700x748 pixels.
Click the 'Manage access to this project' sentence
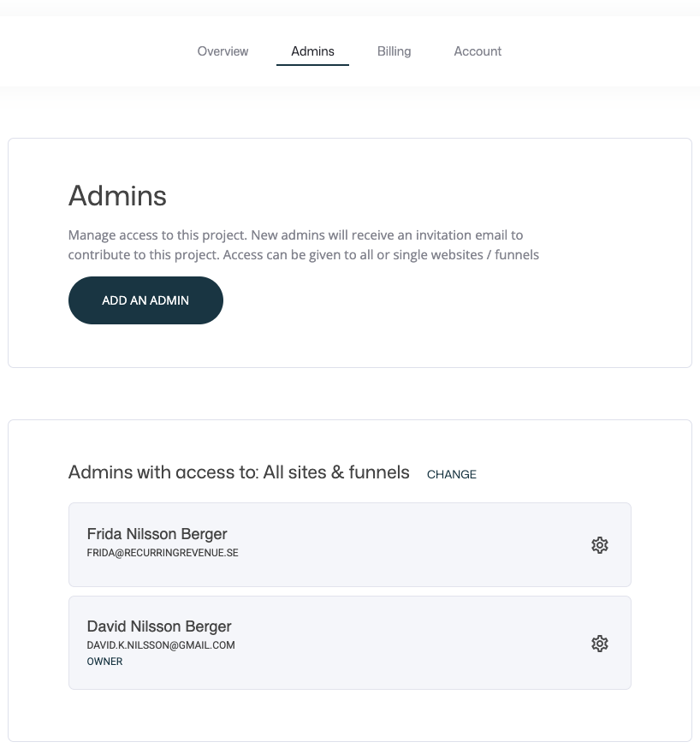[157, 234]
